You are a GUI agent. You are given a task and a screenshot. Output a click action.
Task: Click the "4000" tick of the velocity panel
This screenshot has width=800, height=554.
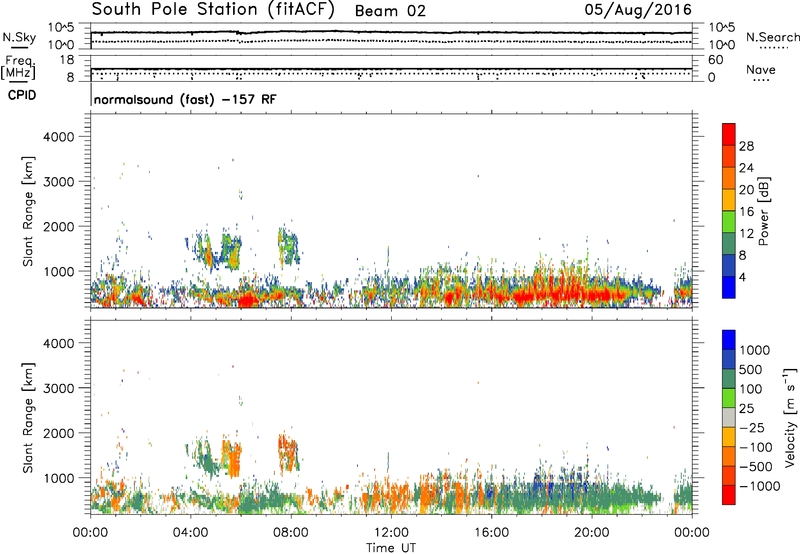click(59, 343)
